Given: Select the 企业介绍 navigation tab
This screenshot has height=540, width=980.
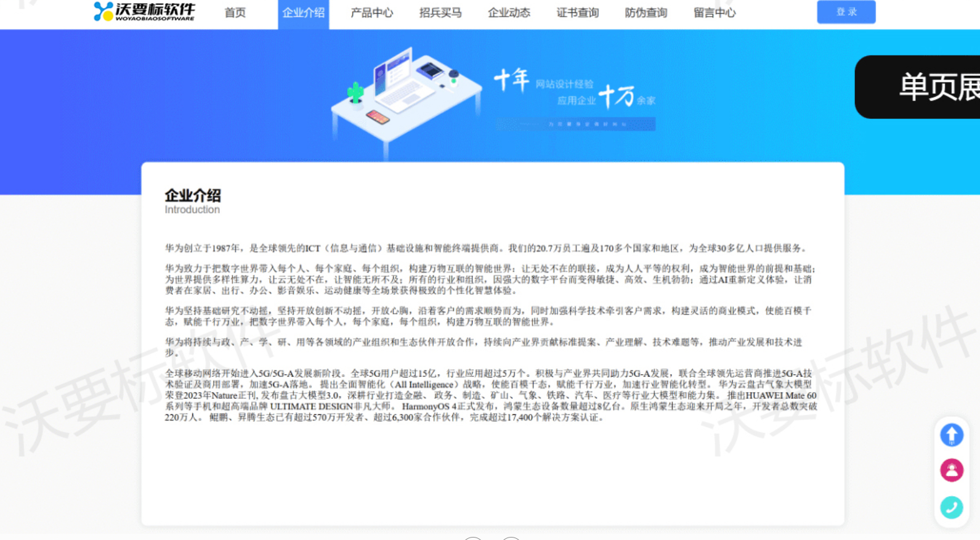Looking at the screenshot, I should tap(303, 14).
